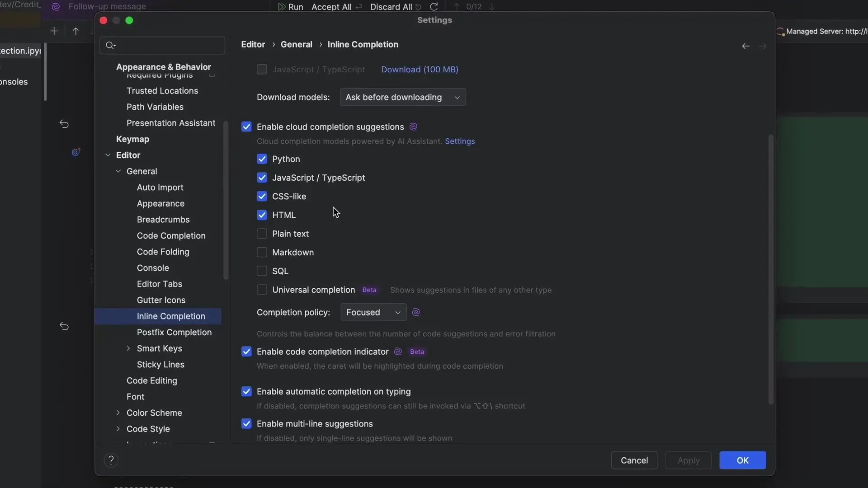Click the plus add icon in background window
Viewport: 868px width, 488px height.
[x=54, y=31]
